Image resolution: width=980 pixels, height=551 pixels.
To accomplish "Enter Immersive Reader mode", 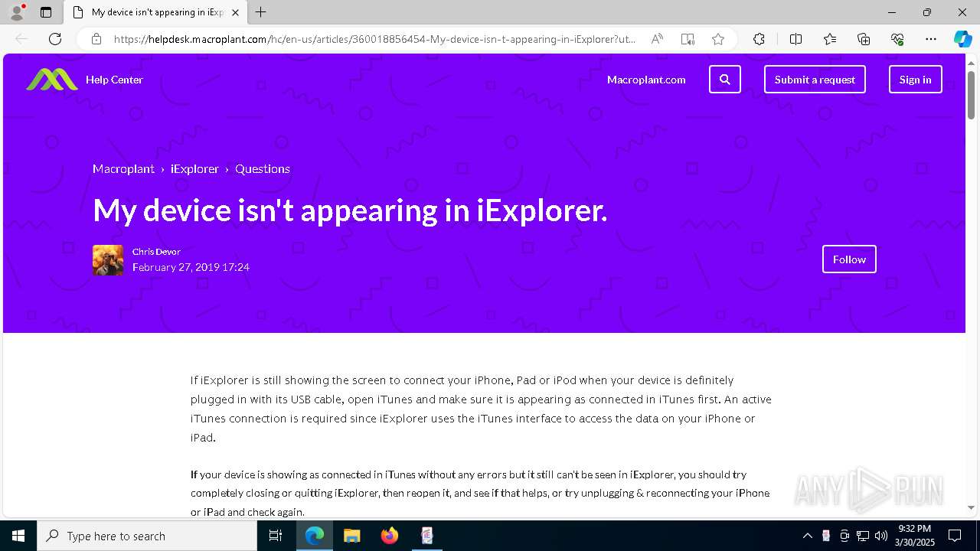I will [x=688, y=39].
